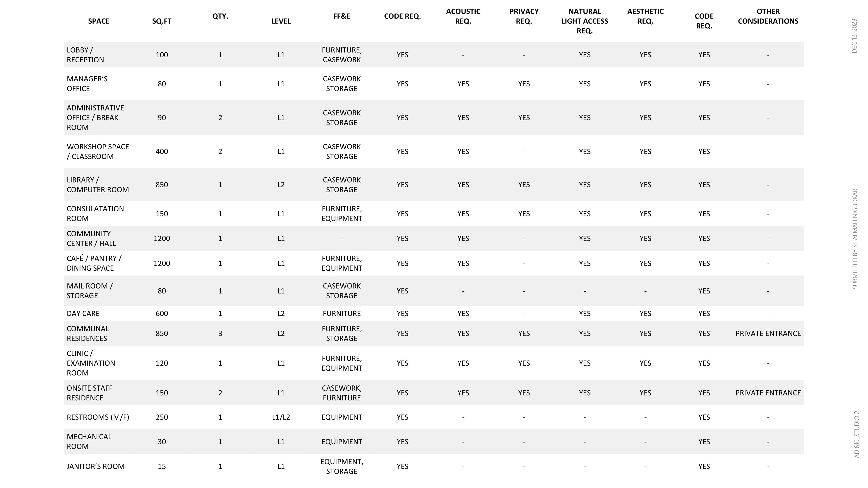Click the SQ.FT column header
This screenshot has height=488, width=868.
click(x=162, y=21)
